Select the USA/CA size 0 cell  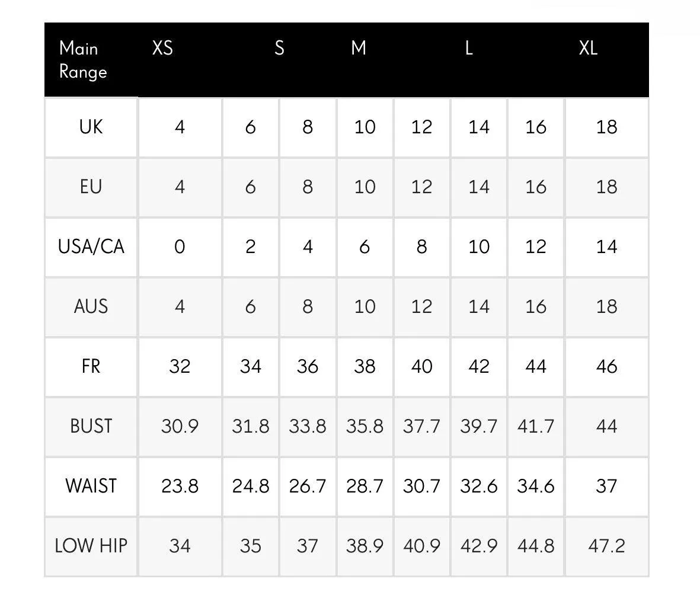point(180,247)
